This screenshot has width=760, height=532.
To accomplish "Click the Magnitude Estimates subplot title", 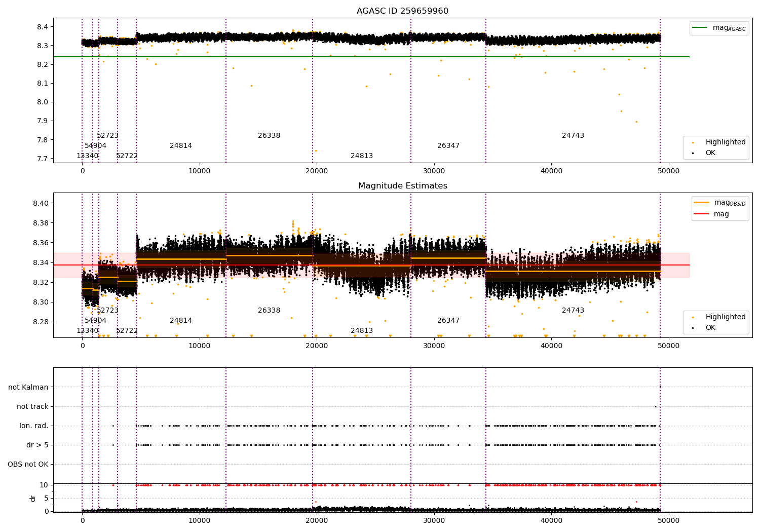I will 402,186.
